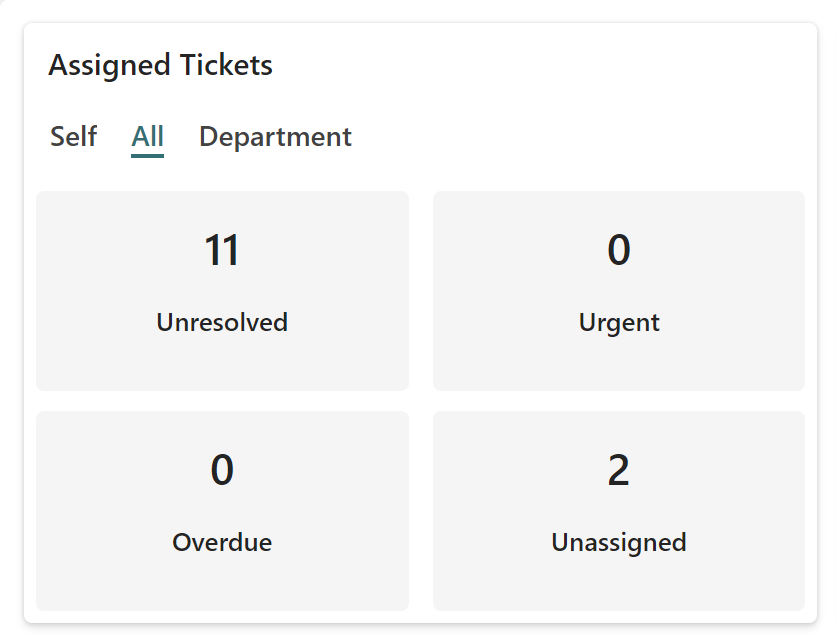Viewport: 836px width, 644px height.
Task: Click the number 2 above Unassigned
Action: tap(618, 470)
